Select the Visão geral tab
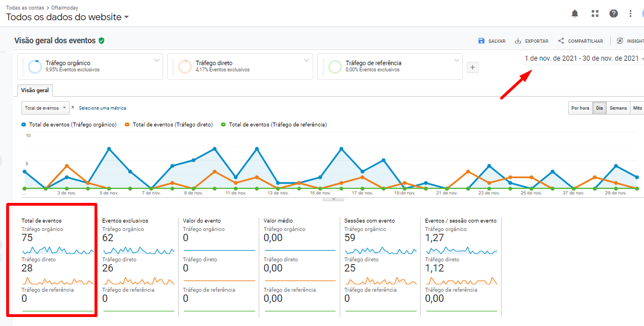 35,90
